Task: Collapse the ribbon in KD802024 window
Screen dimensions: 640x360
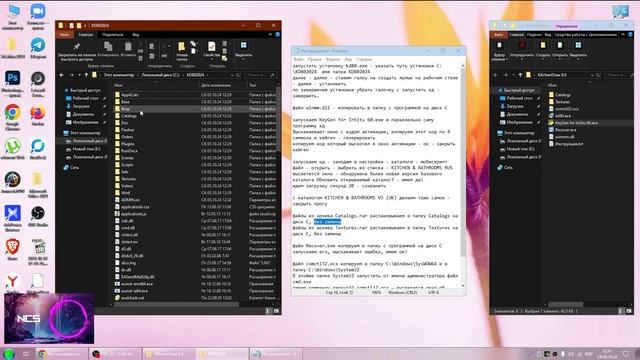Action: click(270, 35)
